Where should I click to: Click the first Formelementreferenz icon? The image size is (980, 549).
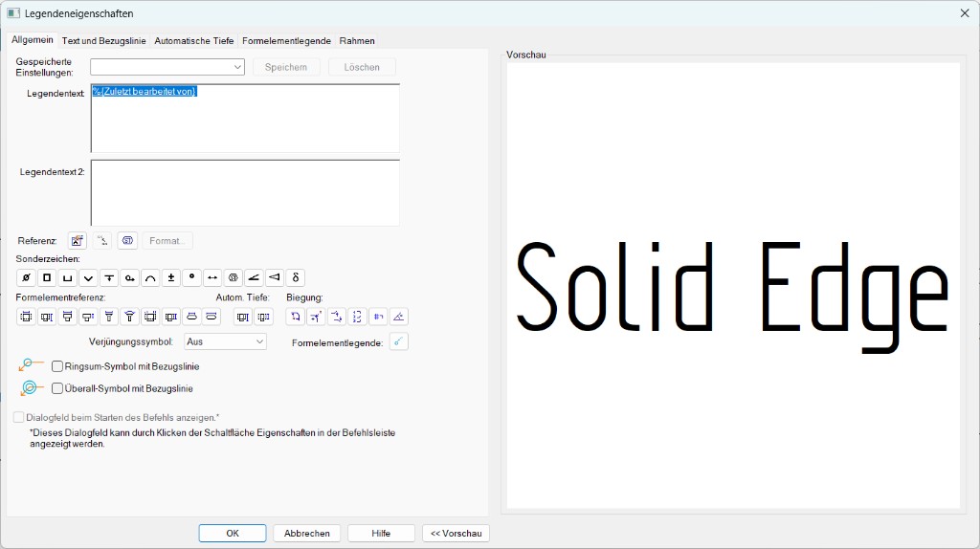point(26,317)
